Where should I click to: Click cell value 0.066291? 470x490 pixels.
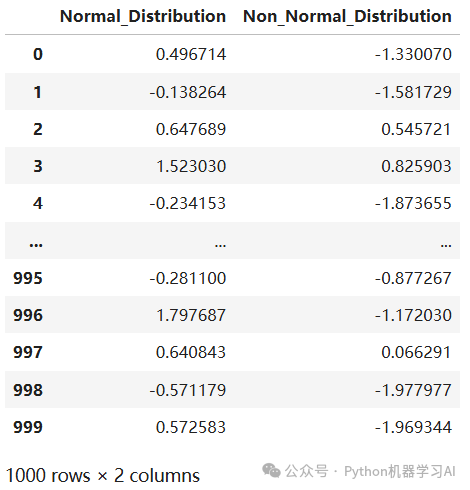(x=416, y=352)
